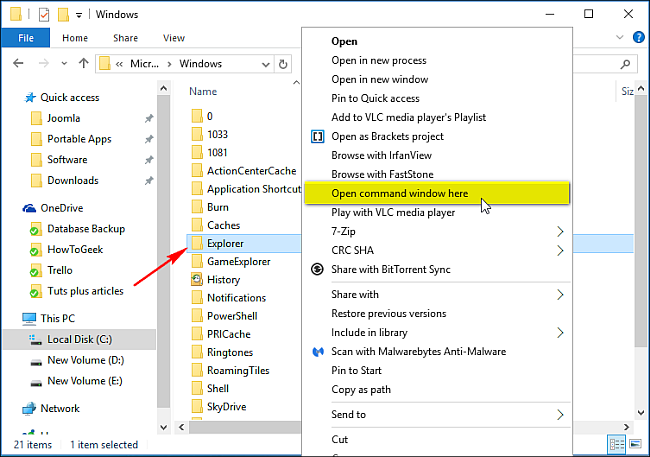Select Copy as path option
Viewport: 650px width, 457px height.
(x=361, y=388)
